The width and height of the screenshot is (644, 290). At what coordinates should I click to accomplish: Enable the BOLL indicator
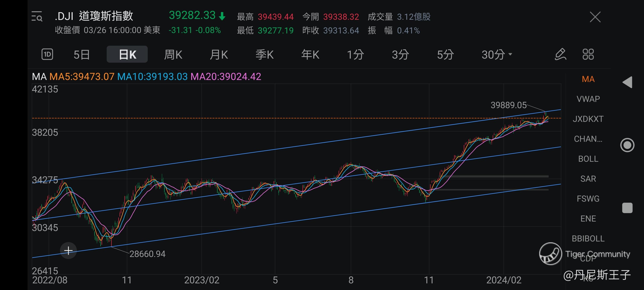[588, 159]
